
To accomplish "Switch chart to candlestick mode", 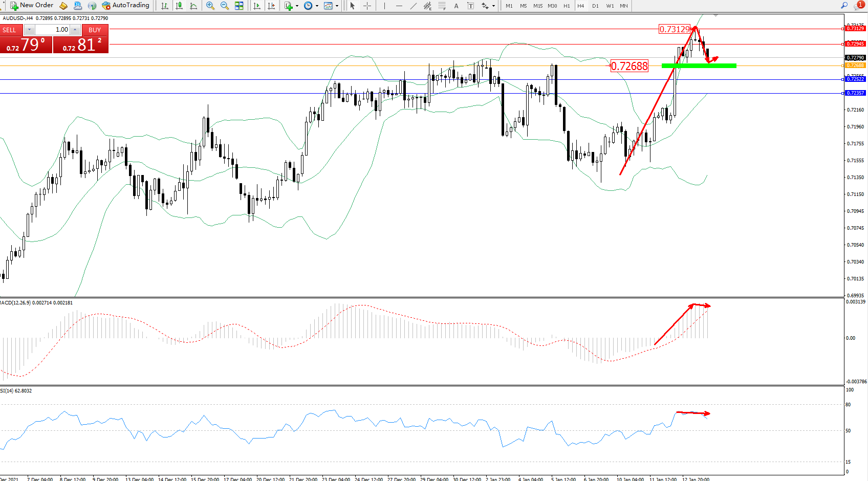I will coord(179,6).
